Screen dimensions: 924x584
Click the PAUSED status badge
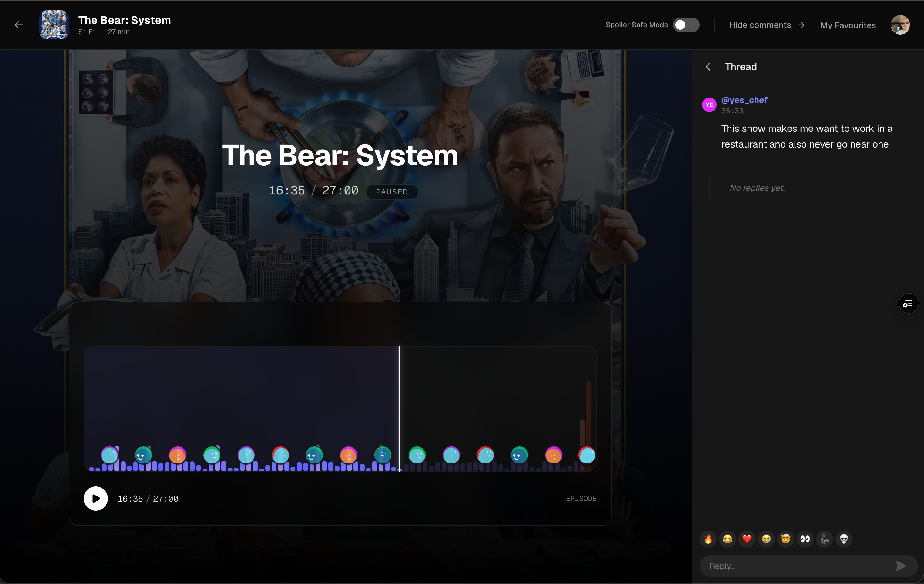pos(392,192)
